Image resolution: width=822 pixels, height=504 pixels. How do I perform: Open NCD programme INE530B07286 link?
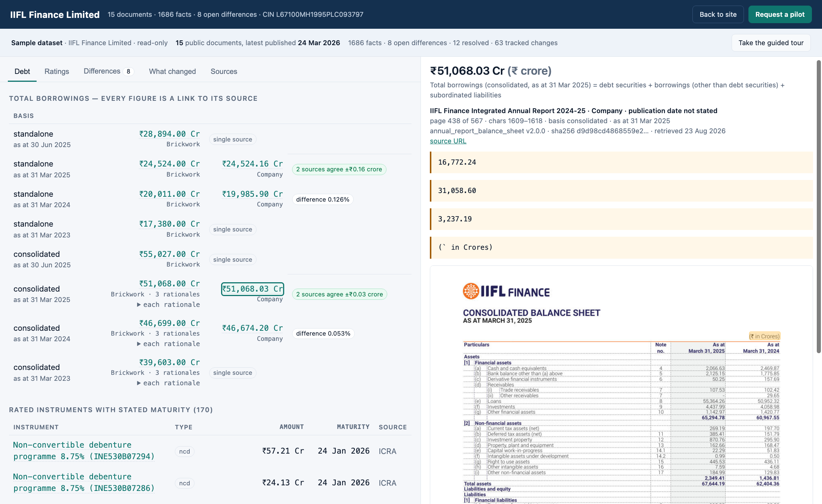84,482
